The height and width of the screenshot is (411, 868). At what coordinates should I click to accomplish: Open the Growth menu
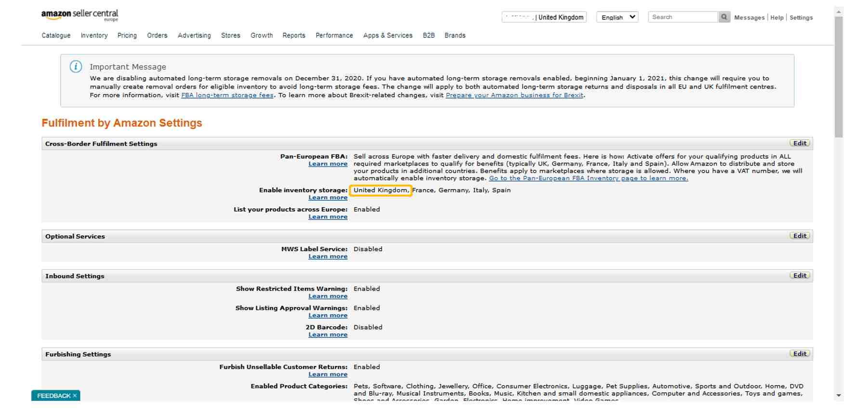click(x=262, y=36)
